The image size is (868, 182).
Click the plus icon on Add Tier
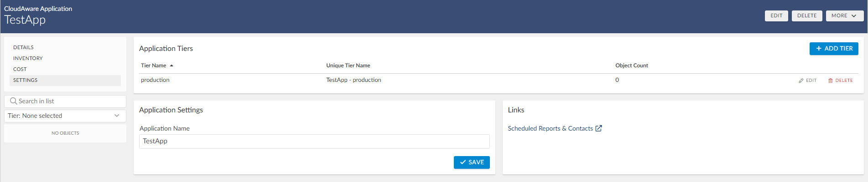819,48
